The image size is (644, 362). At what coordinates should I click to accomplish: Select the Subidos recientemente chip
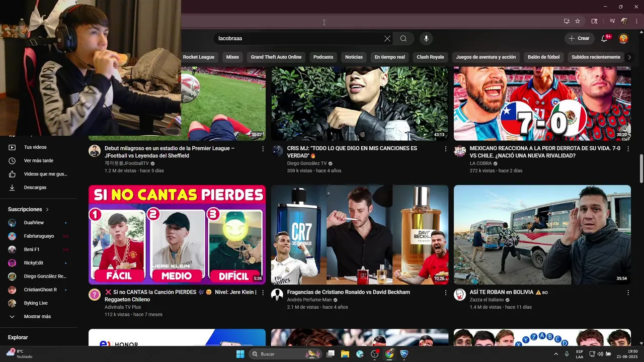[596, 57]
